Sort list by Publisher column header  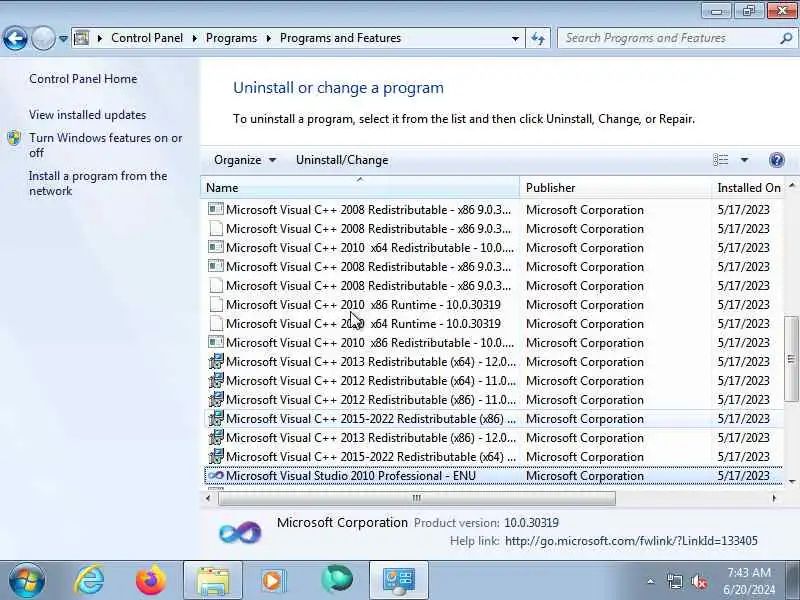click(615, 188)
